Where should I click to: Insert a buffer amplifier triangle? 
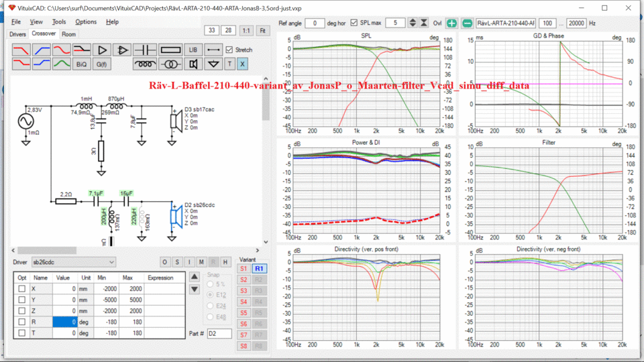coord(102,50)
